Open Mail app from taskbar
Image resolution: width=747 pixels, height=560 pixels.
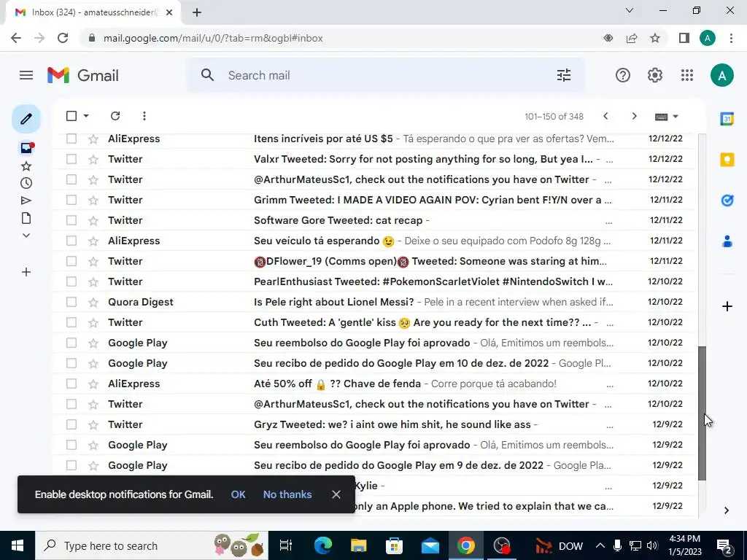(x=430, y=545)
